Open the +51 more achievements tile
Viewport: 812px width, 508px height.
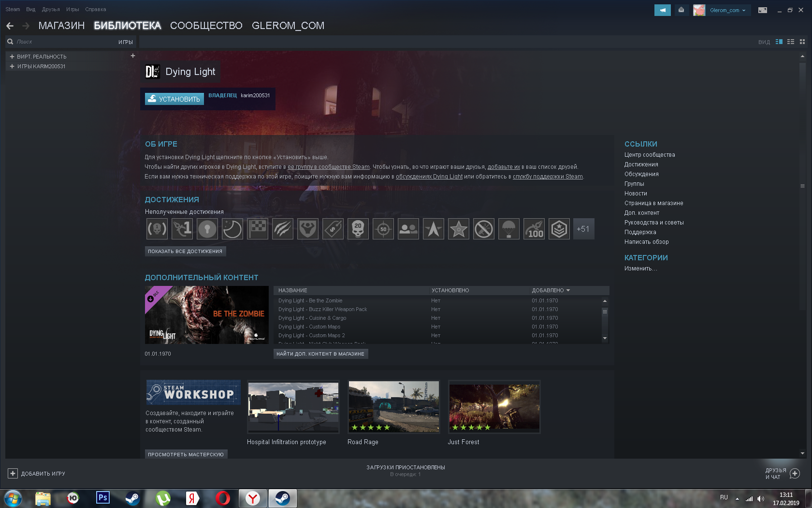coord(584,229)
